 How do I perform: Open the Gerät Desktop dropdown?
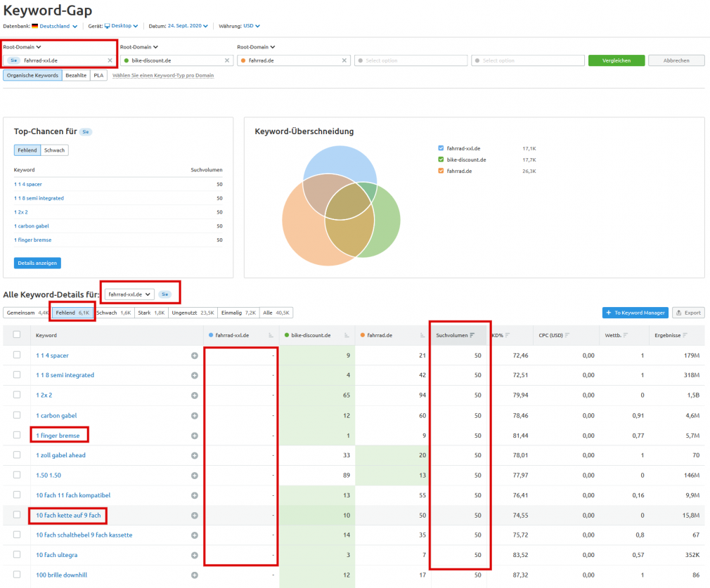(x=121, y=26)
